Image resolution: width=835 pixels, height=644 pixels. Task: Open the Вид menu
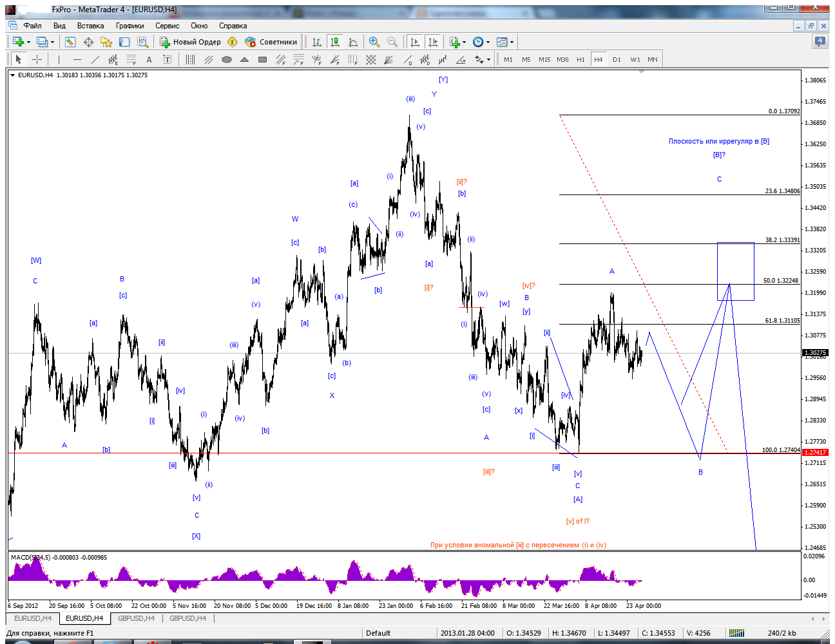pos(59,26)
